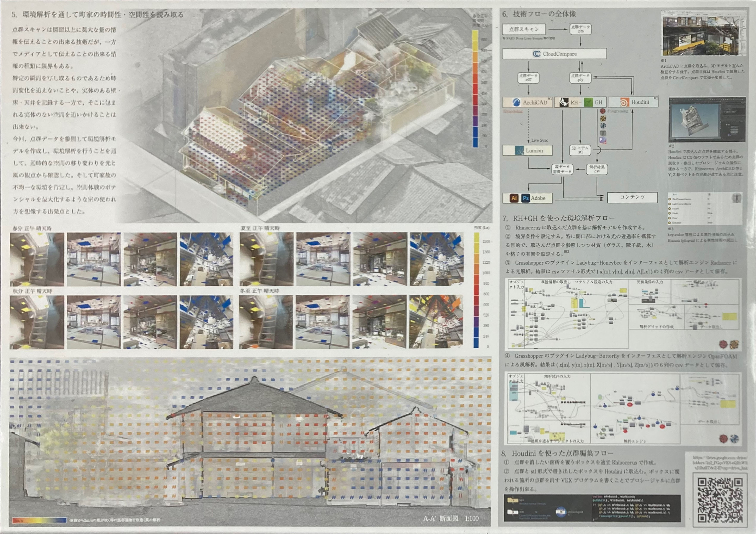This screenshot has height=534, width=756.
Task: Click the Rhino RH logo icon
Action: tap(564, 102)
